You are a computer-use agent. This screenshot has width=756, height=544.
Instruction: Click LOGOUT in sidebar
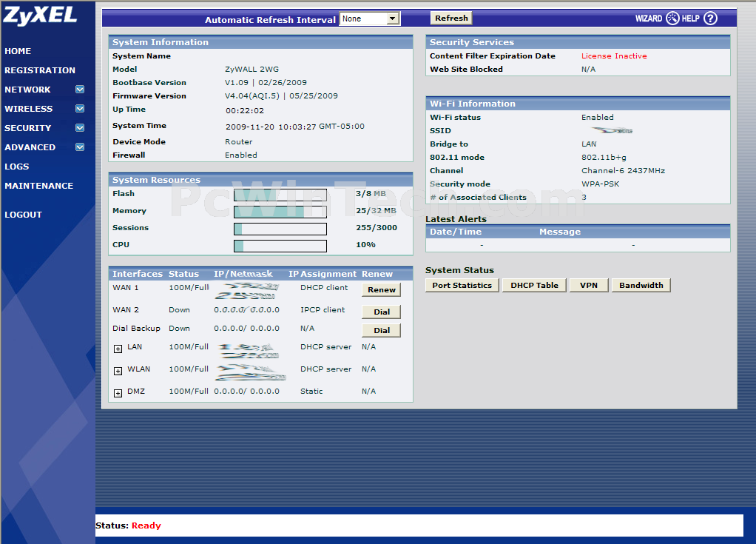pyautogui.click(x=23, y=215)
